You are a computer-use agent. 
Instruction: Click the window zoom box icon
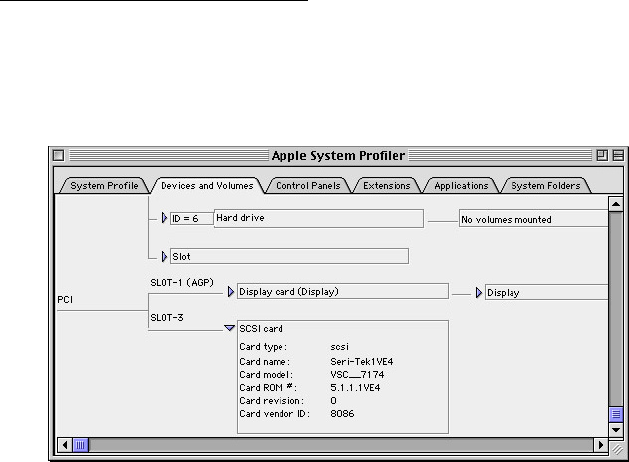pyautogui.click(x=602, y=155)
